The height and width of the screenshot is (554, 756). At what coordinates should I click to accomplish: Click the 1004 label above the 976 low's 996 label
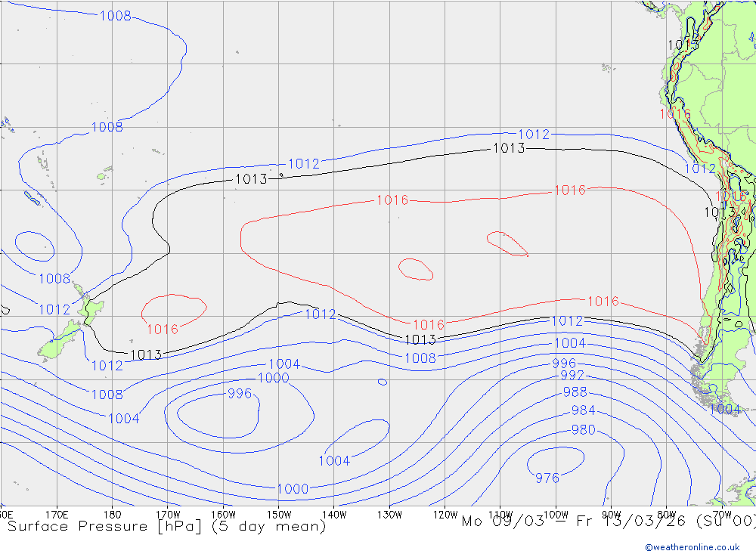tap(570, 343)
